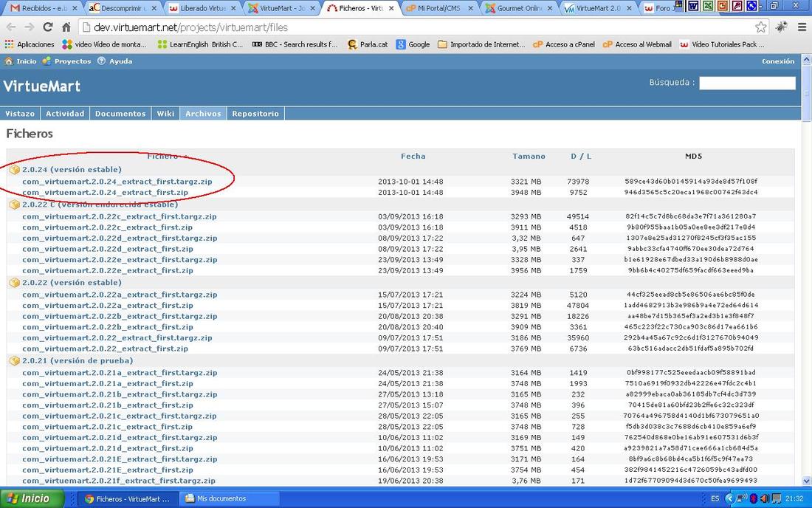Screen dimensions: 812x508
Task: Open the Repositorio project tab
Action: 255,114
